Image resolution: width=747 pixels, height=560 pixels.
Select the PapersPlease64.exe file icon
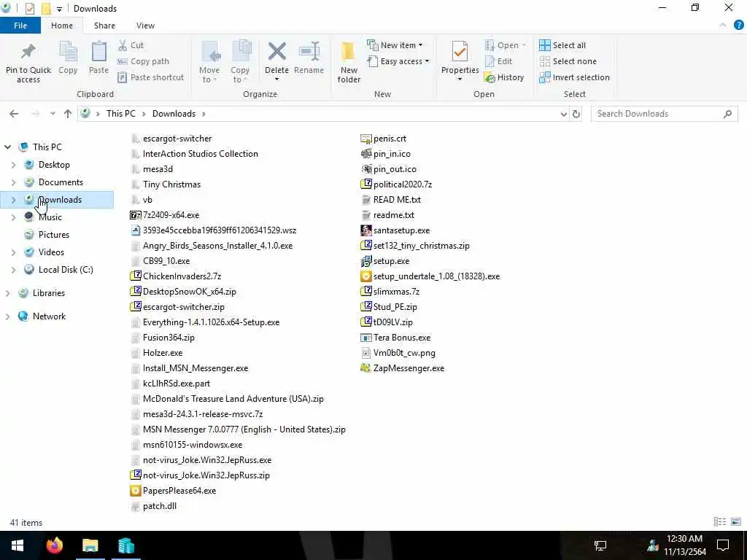(x=136, y=491)
